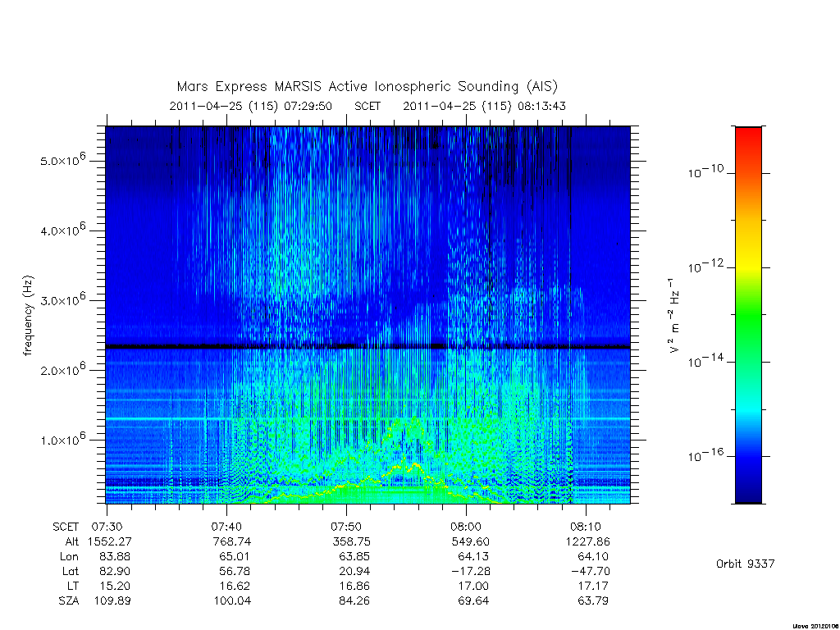Screen dimensions: 840x630
Task: Click the plot title 'Mars Express MARSIS Active Ionospheric Sounding (AIS)'
Action: point(367,86)
